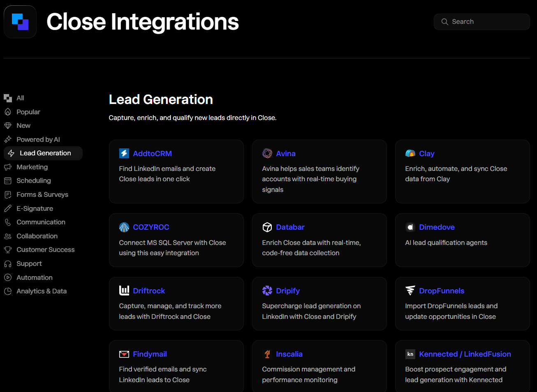Click the Automation play icon
The height and width of the screenshot is (392, 537).
click(8, 278)
